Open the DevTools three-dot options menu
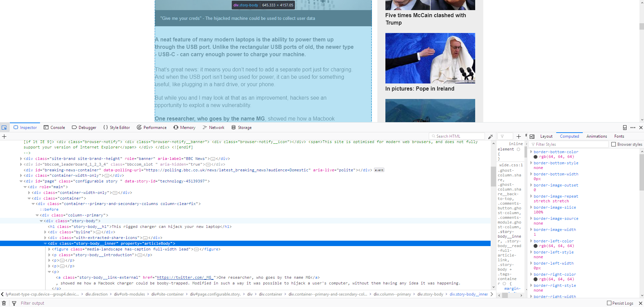Image resolution: width=644 pixels, height=307 pixels. tap(633, 128)
